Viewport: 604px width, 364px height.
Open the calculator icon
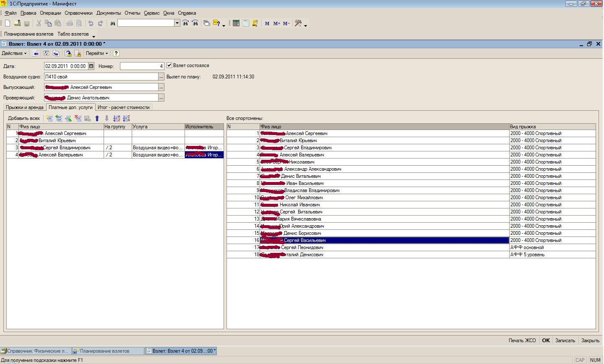pyautogui.click(x=236, y=23)
